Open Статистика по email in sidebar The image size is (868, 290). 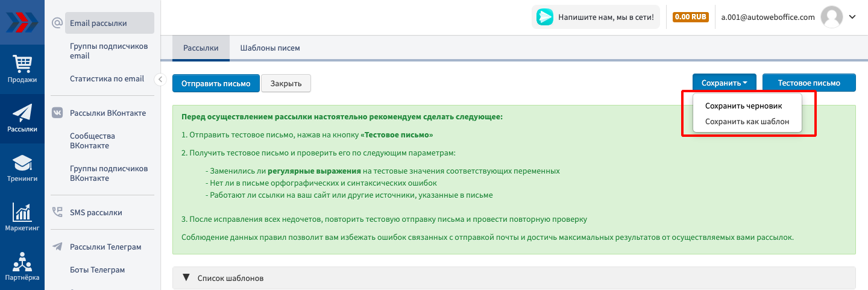click(x=107, y=78)
